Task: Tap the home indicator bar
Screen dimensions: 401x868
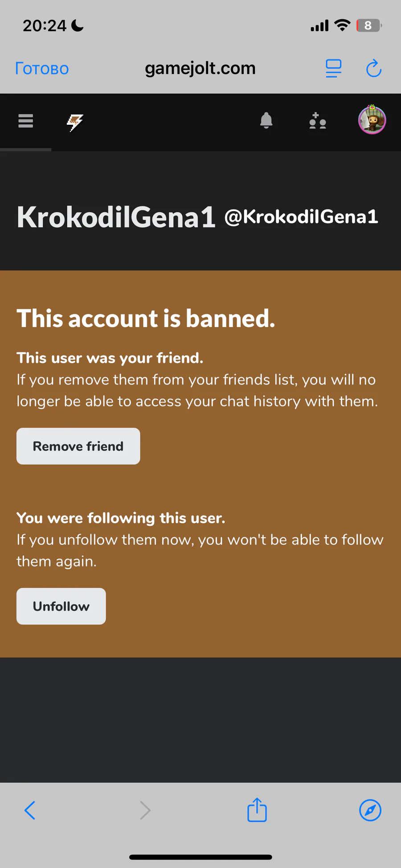Action: [200, 857]
